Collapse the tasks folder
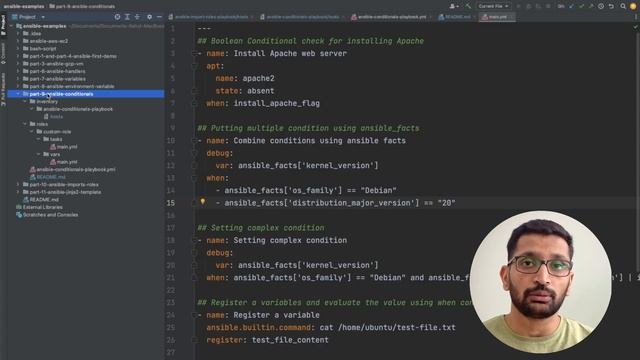640x360 pixels. 39,139
